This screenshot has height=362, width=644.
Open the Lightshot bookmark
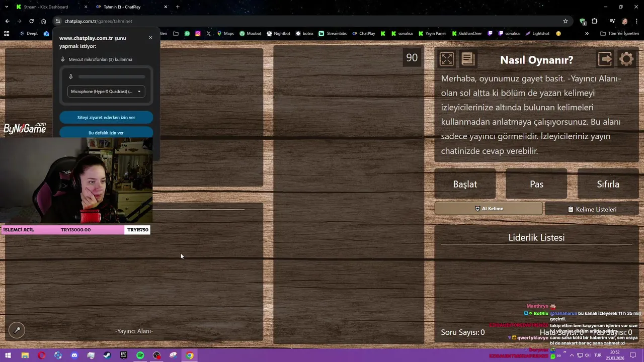coord(537,34)
